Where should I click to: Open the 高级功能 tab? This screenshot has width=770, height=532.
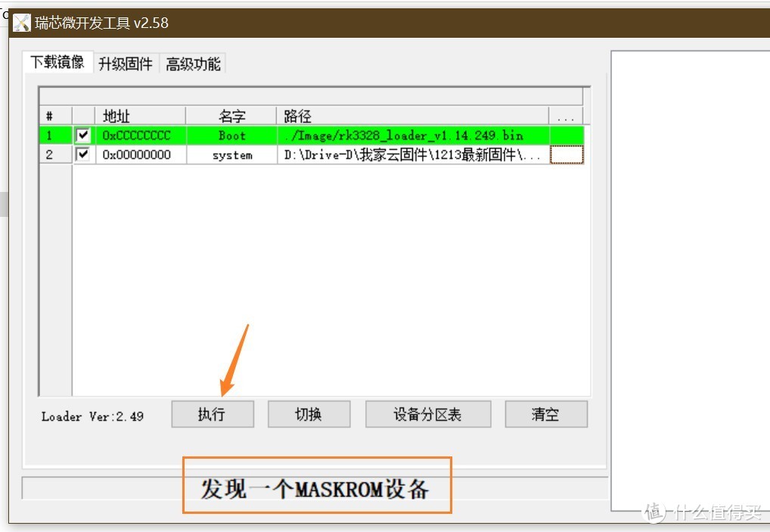(193, 63)
